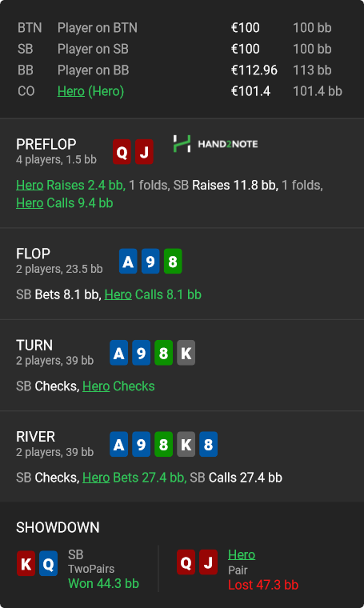
Task: Click the Hero link before Checks on turn
Action: coord(96,386)
